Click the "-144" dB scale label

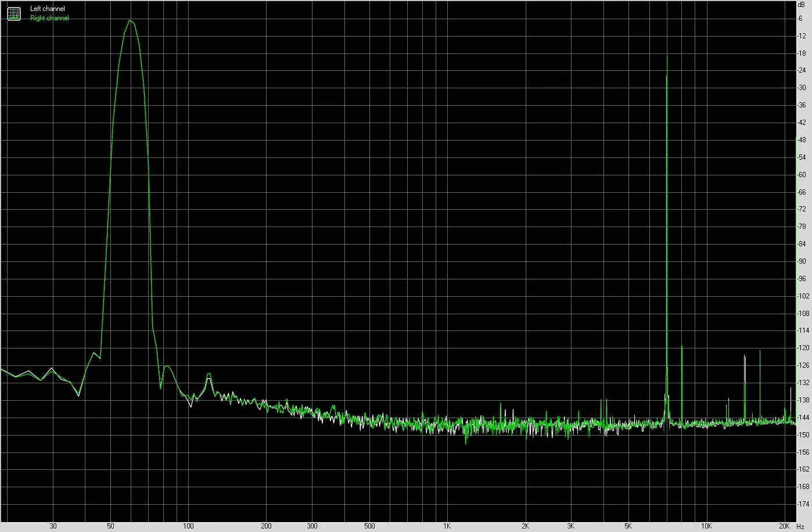[803, 417]
